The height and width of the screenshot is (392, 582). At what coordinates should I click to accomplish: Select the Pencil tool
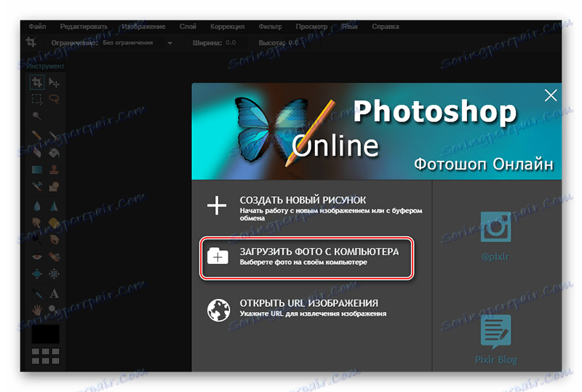37,135
